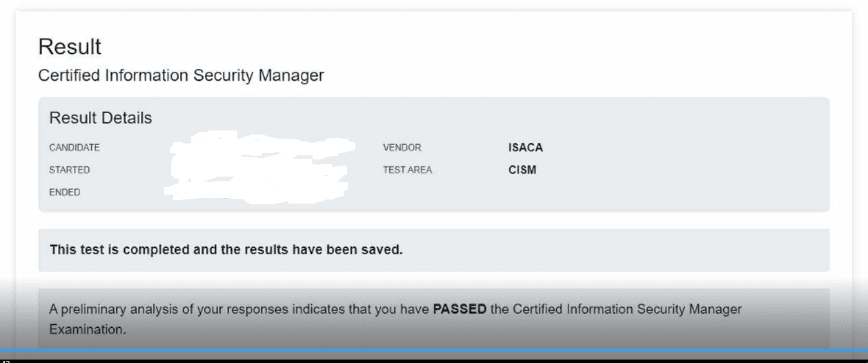Click the CANDIDATE field label
This screenshot has height=363, width=868.
click(x=75, y=148)
